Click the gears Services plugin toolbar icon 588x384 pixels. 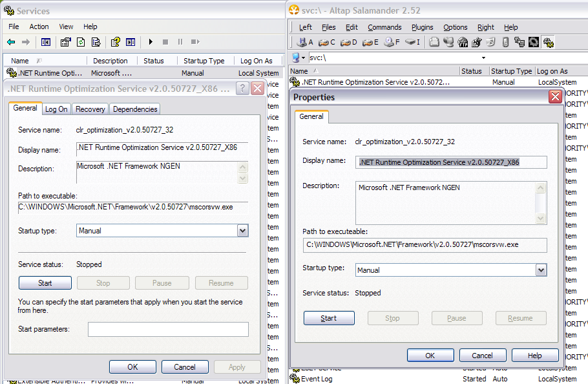click(548, 42)
